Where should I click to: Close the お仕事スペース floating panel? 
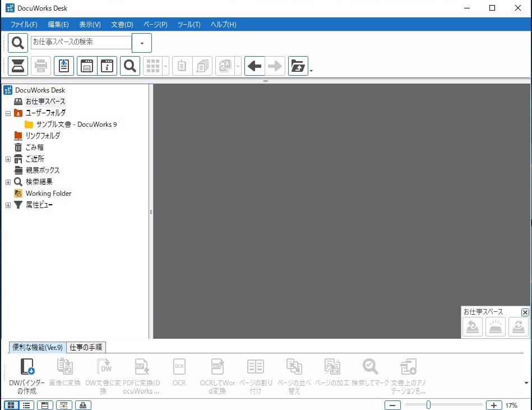[x=525, y=312]
